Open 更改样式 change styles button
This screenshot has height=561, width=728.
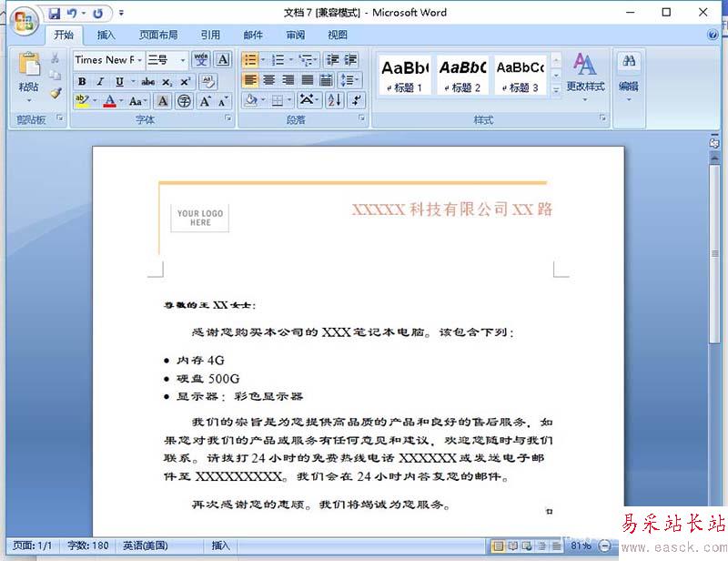click(585, 76)
